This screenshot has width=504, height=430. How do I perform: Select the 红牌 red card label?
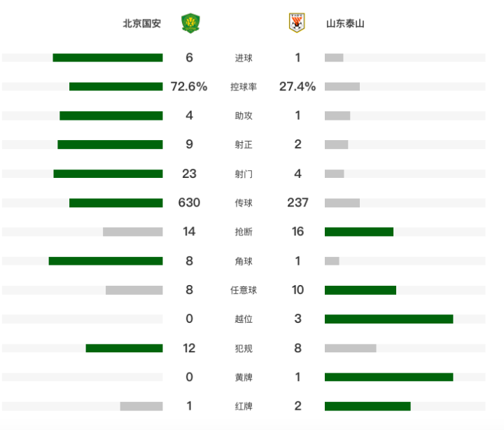[x=244, y=406]
